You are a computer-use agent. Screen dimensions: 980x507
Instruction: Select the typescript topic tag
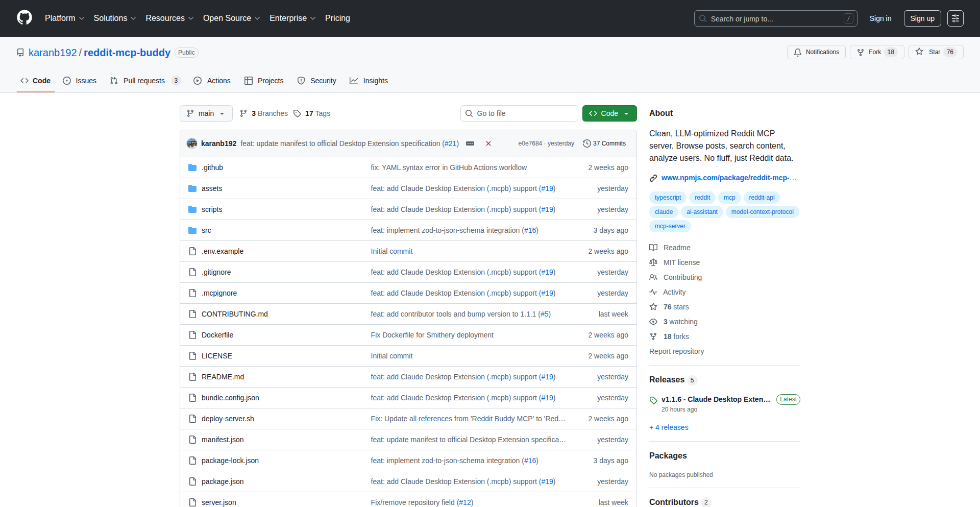668,198
